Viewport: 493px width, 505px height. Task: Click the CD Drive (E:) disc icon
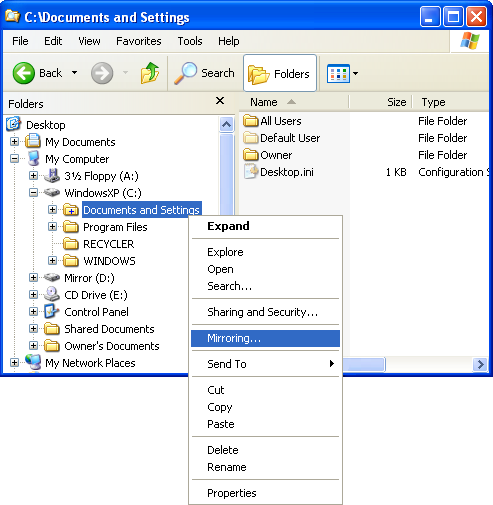52,294
